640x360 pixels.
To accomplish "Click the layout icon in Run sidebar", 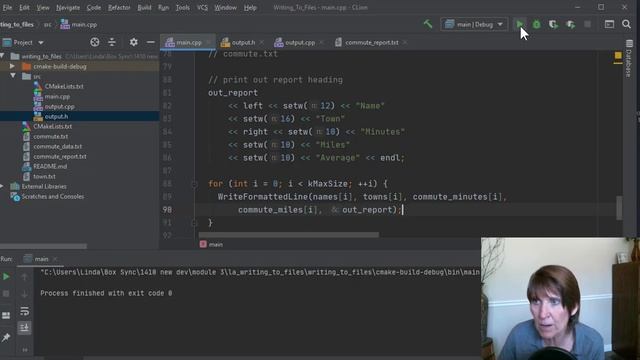I will pyautogui.click(x=6, y=316).
